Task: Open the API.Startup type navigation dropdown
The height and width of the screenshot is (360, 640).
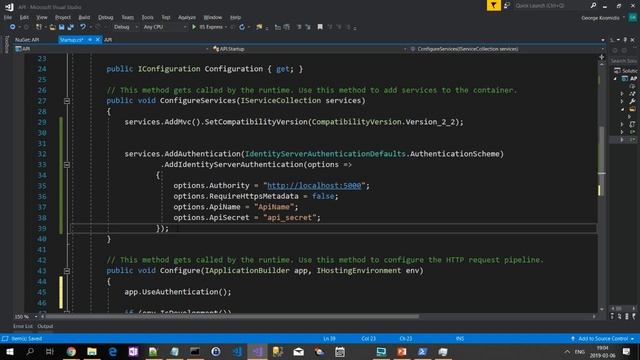Action: coord(309,49)
